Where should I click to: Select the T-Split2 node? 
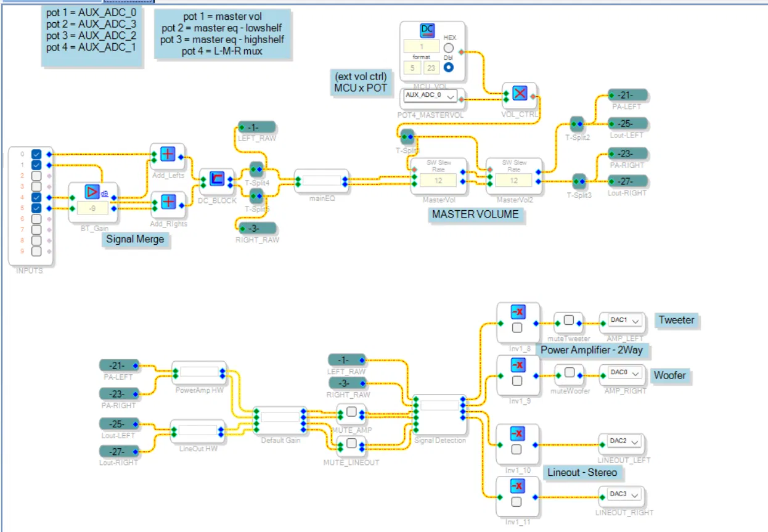(577, 123)
